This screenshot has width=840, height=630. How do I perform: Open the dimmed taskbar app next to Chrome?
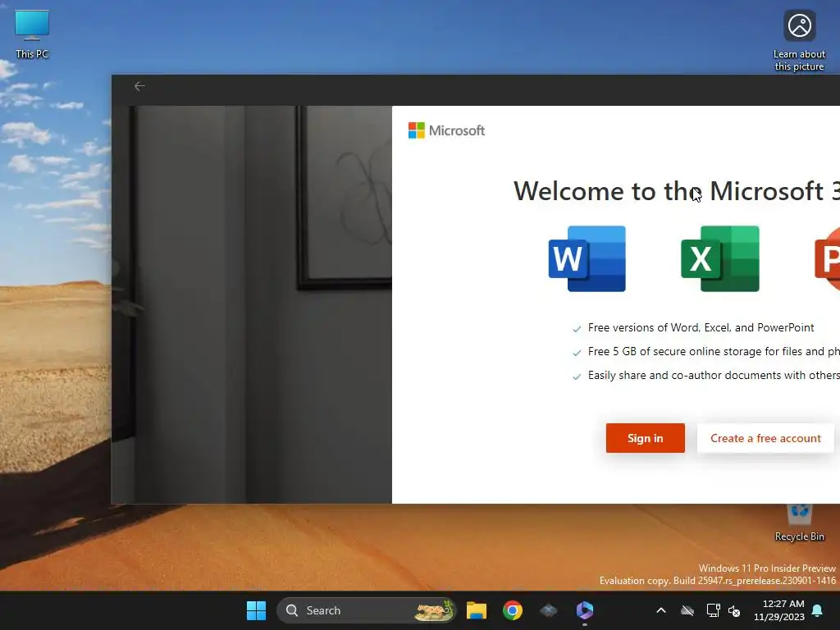[549, 610]
